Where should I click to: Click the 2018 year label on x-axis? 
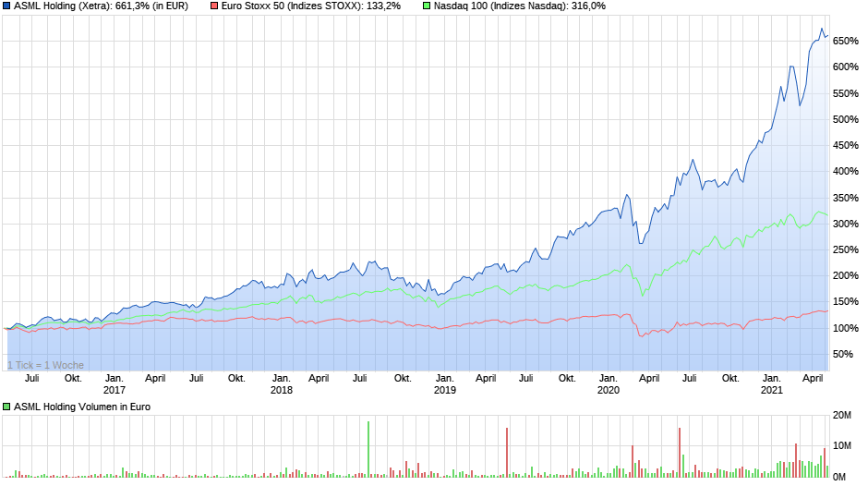282,390
